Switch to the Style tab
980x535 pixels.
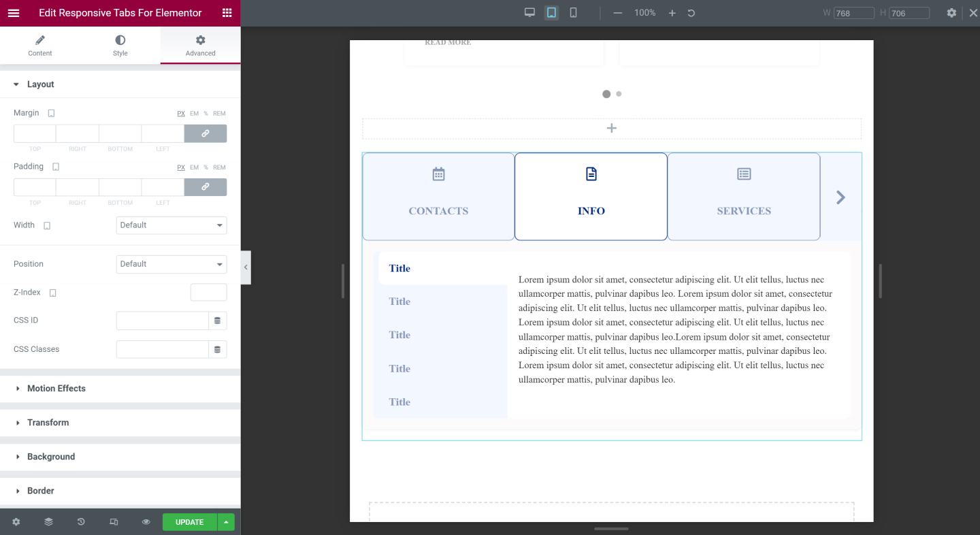pos(120,46)
